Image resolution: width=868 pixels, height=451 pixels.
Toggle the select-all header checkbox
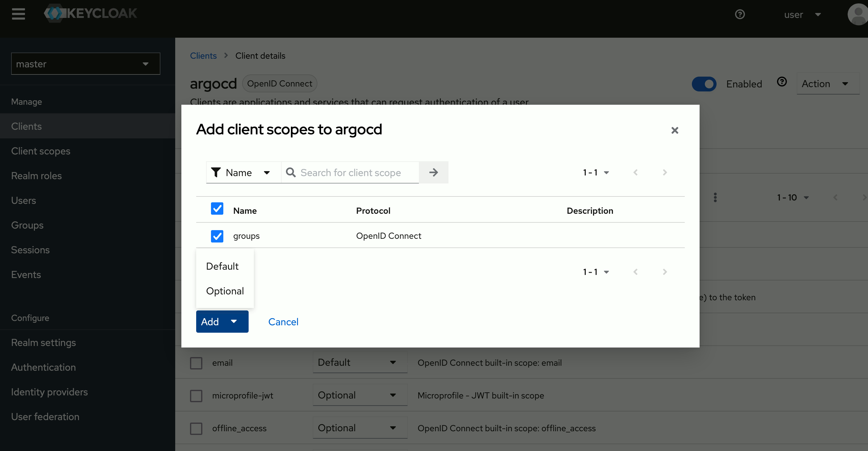(x=217, y=209)
